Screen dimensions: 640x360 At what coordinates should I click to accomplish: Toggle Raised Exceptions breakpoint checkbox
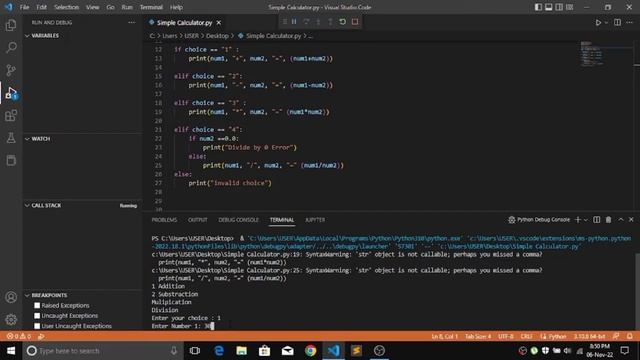(x=37, y=305)
